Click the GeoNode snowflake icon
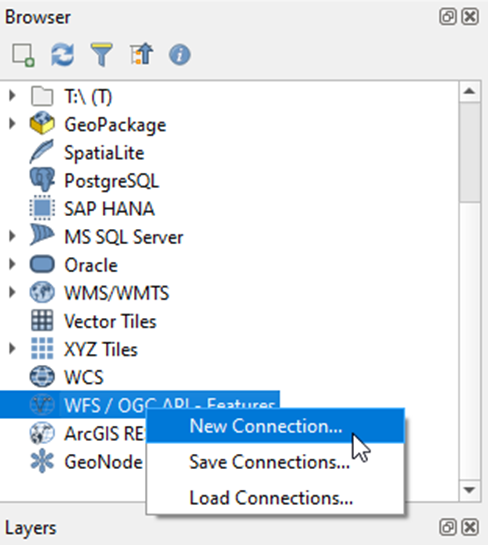488x545 pixels. 42,461
